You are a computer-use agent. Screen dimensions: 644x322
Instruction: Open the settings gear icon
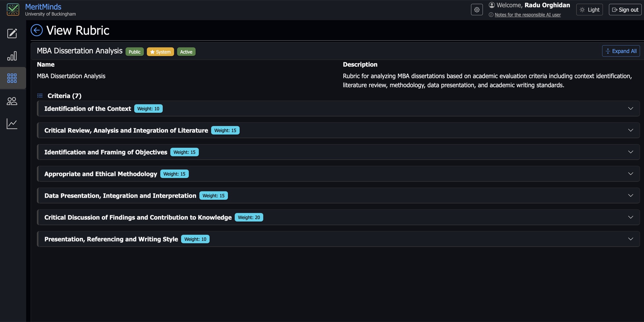click(477, 10)
